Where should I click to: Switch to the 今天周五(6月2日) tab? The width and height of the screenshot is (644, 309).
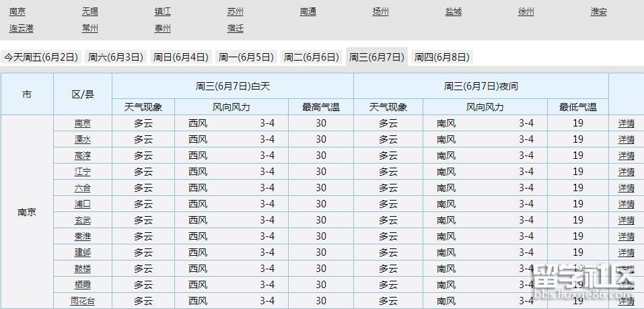tap(41, 57)
